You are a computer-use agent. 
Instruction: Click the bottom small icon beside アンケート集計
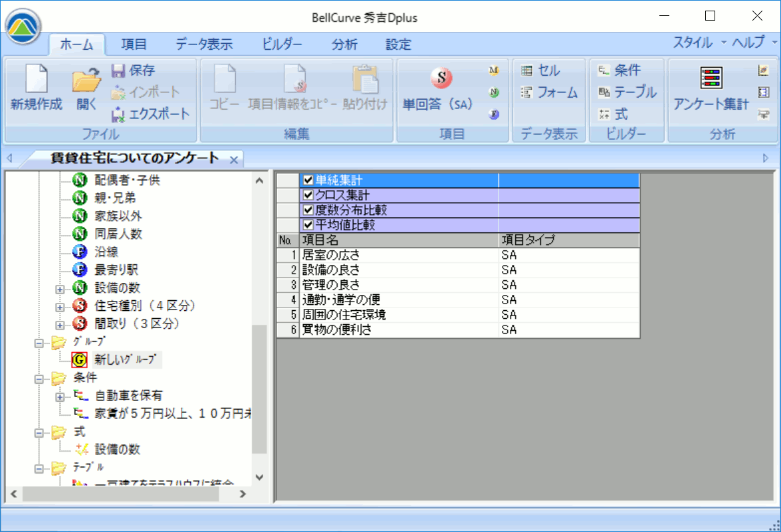(763, 114)
